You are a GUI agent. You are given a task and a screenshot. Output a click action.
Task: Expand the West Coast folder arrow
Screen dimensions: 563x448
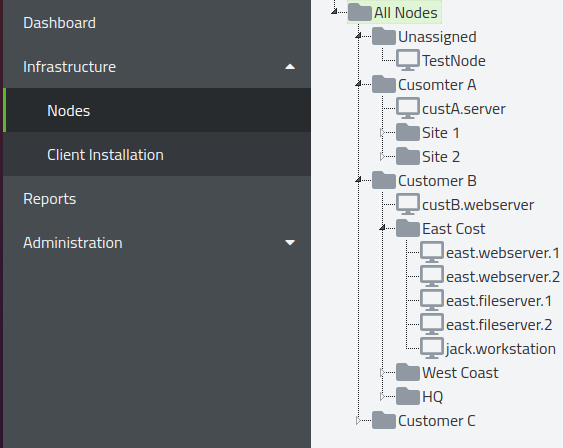[x=382, y=373]
